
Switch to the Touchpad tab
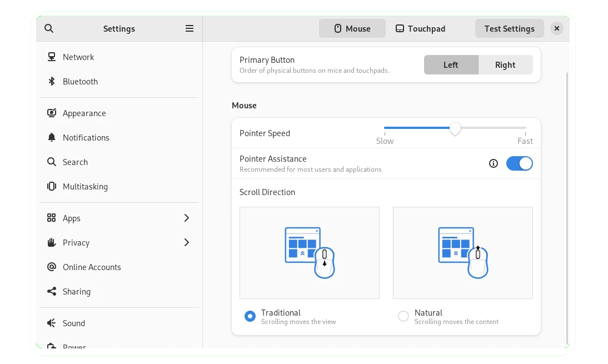(420, 28)
